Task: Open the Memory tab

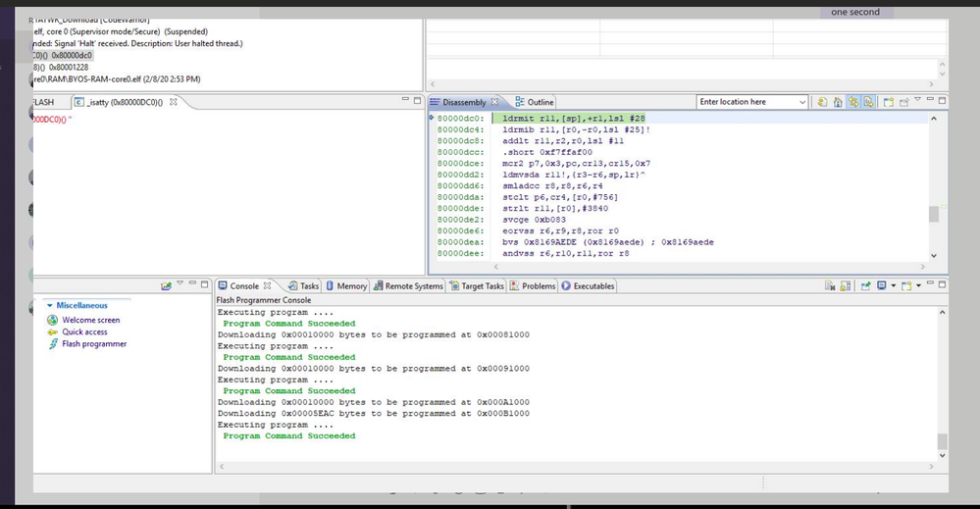Action: coord(346,286)
